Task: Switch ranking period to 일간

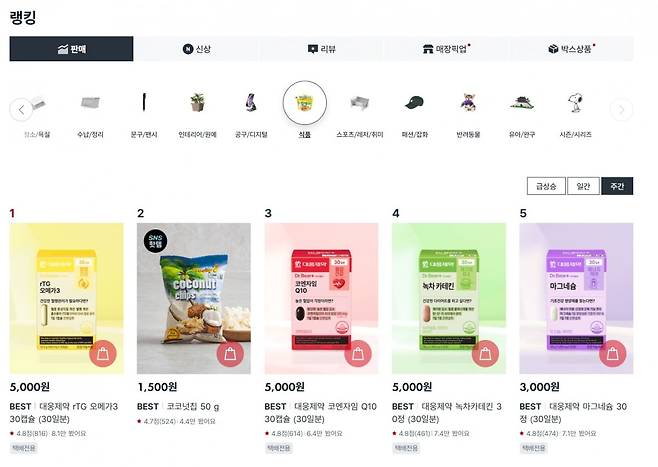Action: [583, 186]
